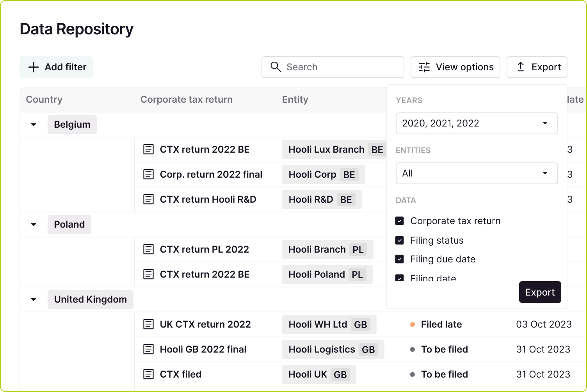This screenshot has height=392, width=587.
Task: Click the document icon beside CTX return PL 2022
Action: pos(149,249)
